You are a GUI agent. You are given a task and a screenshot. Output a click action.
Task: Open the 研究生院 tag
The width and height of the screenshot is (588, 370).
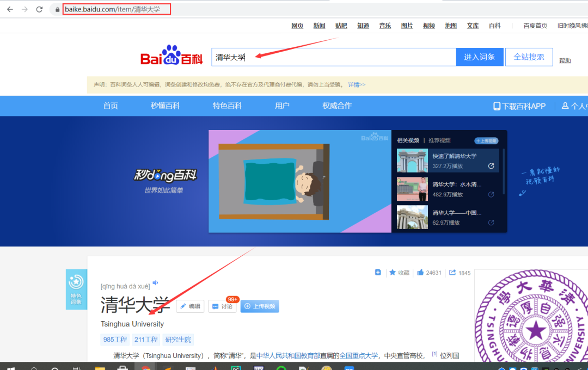[x=178, y=340]
